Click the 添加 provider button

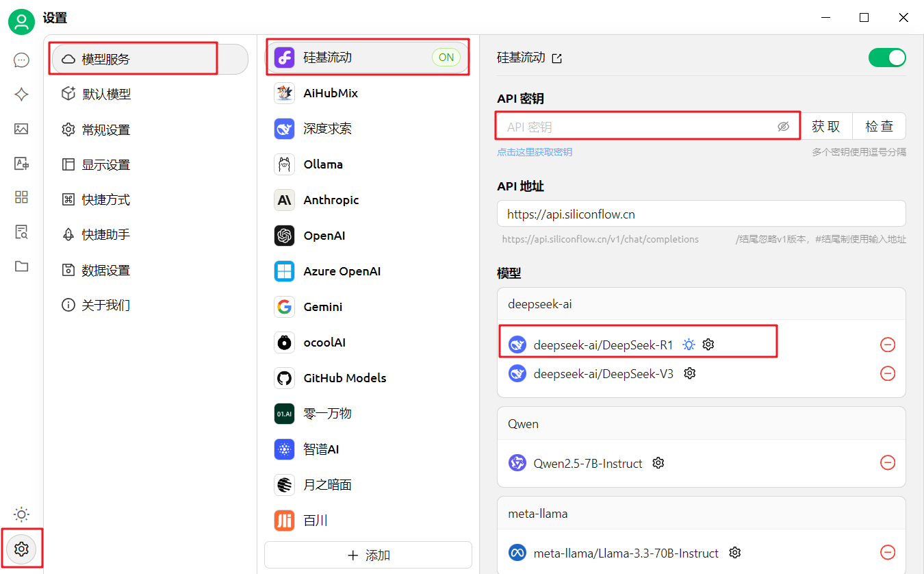[x=368, y=555]
